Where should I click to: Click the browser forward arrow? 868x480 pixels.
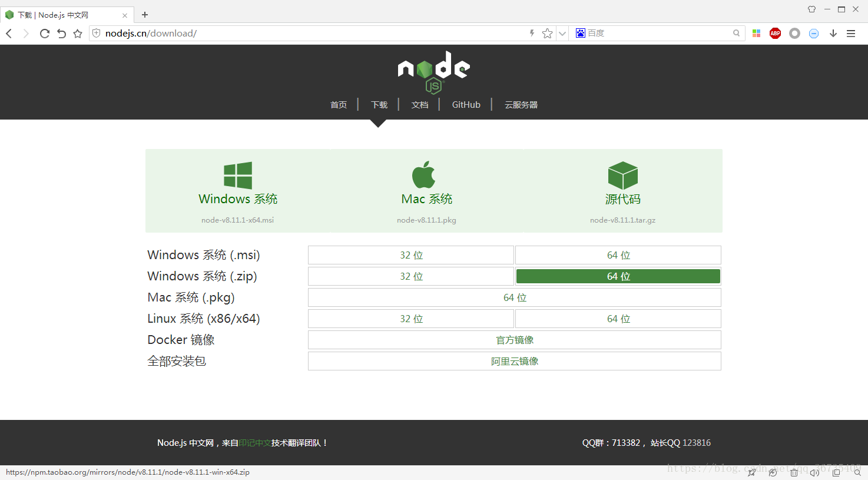[26, 34]
